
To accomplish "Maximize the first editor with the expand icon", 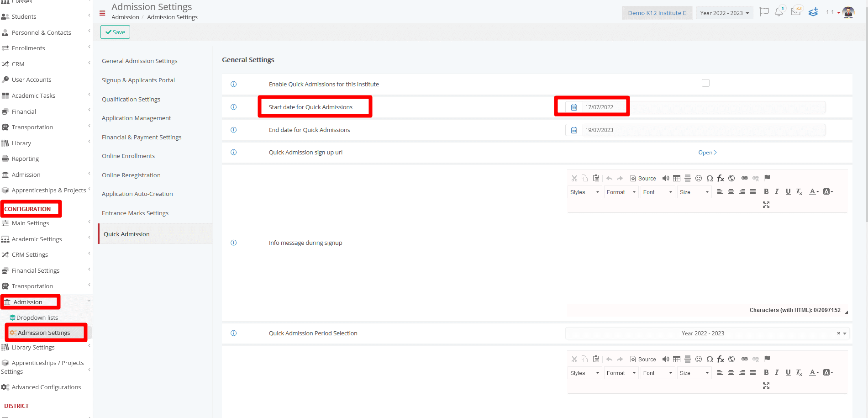I will [x=766, y=205].
